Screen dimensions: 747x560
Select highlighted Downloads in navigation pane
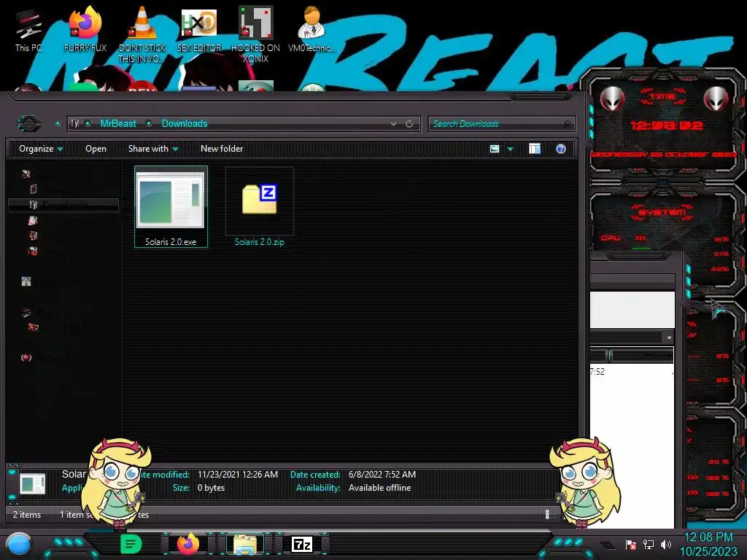coord(64,205)
